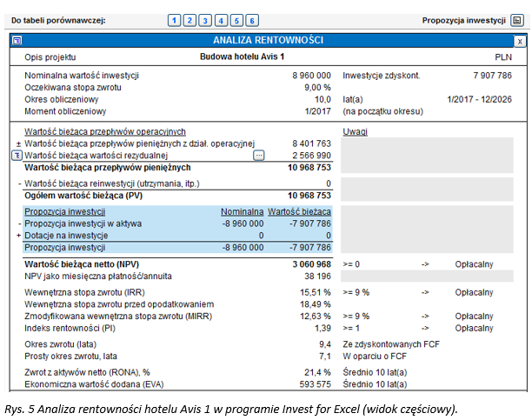The height and width of the screenshot is (420, 532).
Task: Click operating cash flow value 8 401 763
Action: click(x=311, y=143)
